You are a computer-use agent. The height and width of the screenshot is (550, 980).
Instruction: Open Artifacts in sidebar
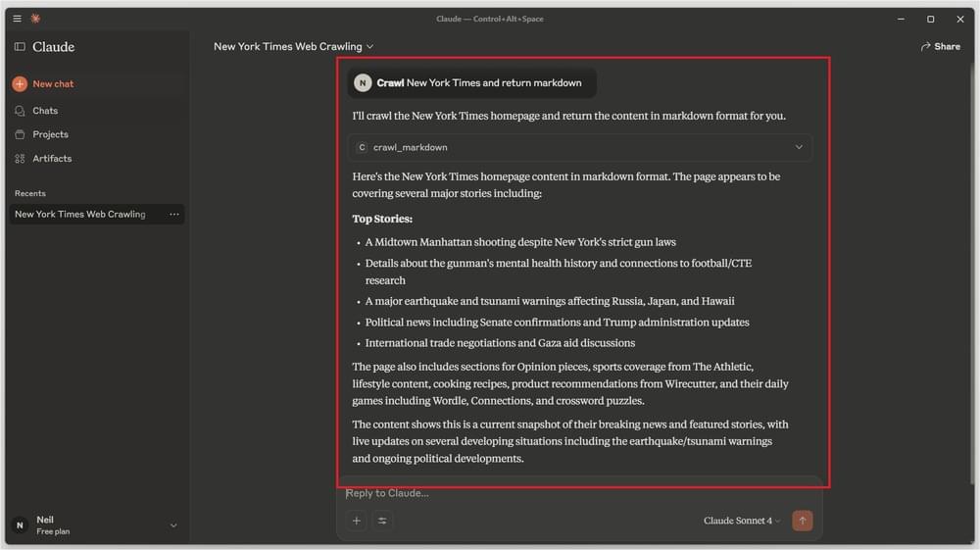51,159
